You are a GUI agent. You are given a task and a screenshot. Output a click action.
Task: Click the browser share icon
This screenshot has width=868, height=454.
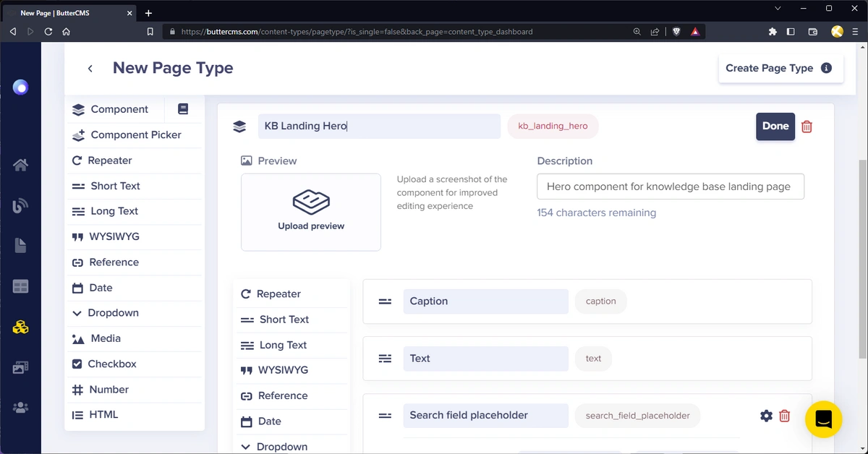(655, 32)
